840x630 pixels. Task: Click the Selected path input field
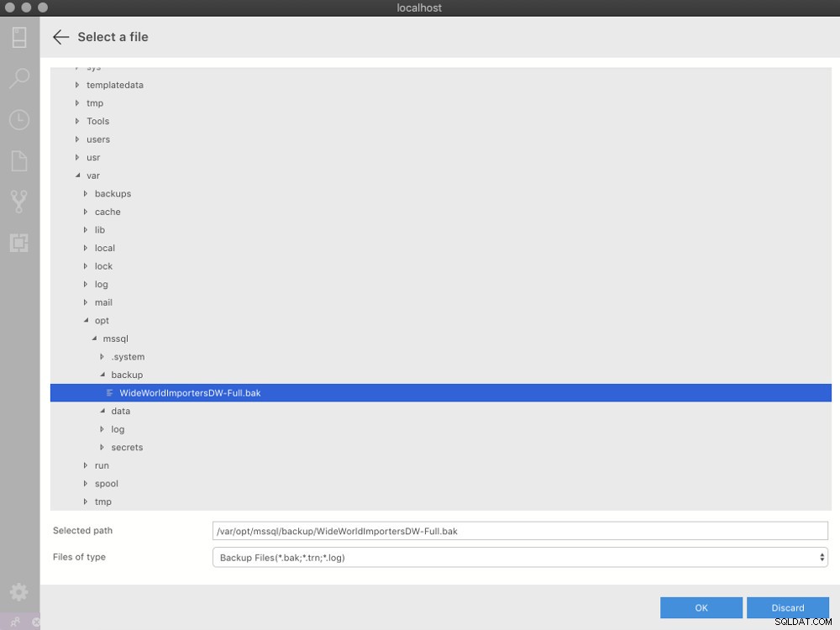pos(520,531)
